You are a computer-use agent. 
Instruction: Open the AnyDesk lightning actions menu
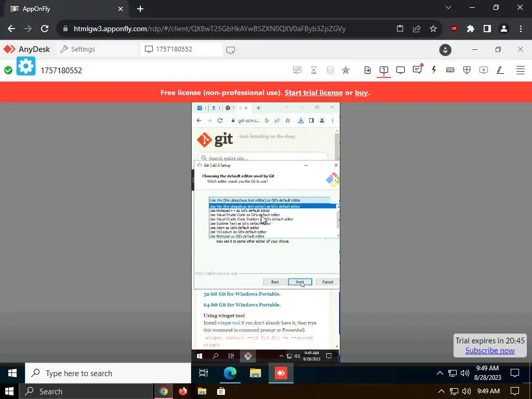tap(434, 70)
